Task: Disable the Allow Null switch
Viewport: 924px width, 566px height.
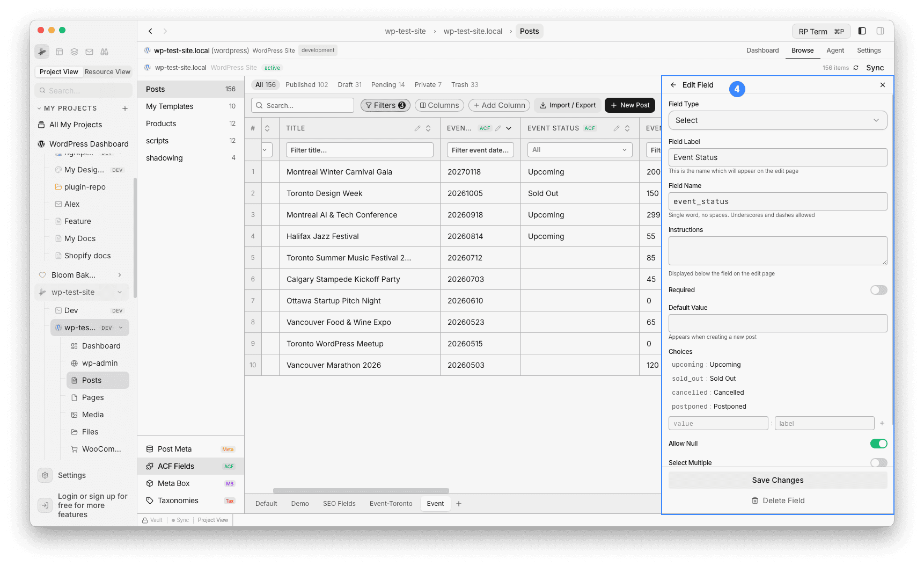Action: point(878,444)
